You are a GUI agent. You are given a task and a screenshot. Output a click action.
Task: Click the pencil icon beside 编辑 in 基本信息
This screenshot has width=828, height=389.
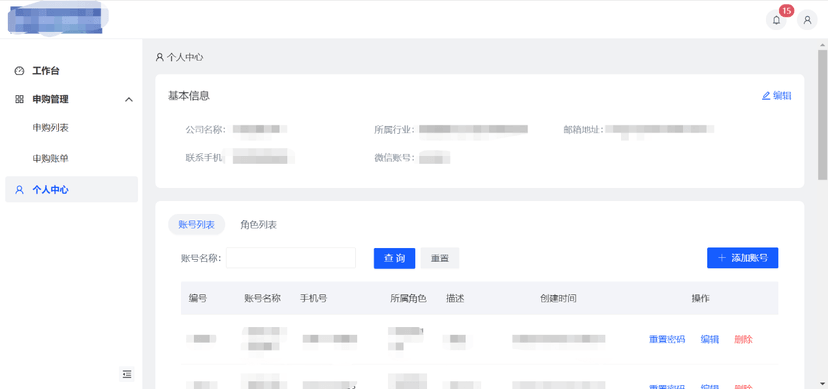[x=766, y=96]
